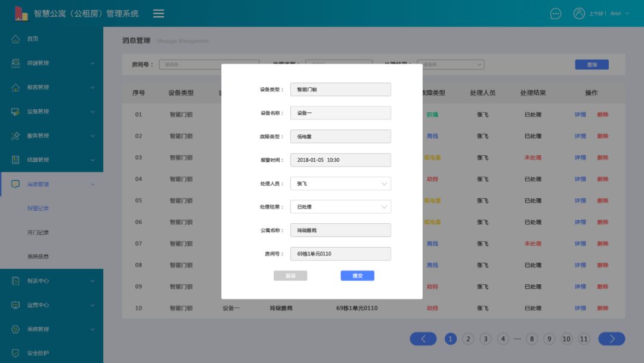Open the 处理人员 dropdown showing 张飞
The height and width of the screenshot is (363, 644).
coord(340,183)
